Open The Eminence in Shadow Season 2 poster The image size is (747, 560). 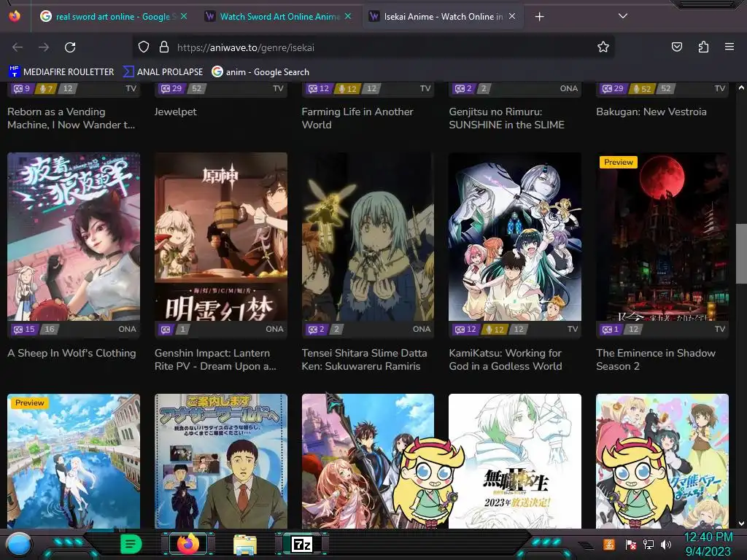662,237
